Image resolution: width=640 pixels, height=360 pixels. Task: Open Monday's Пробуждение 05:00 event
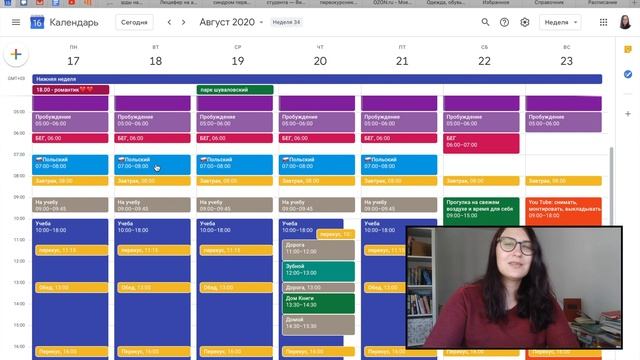[x=70, y=122]
